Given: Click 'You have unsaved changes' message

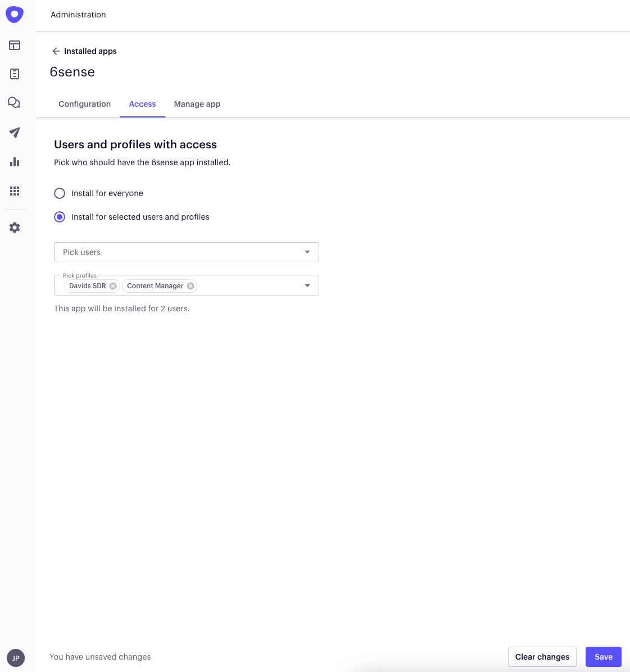Looking at the screenshot, I should 100,657.
